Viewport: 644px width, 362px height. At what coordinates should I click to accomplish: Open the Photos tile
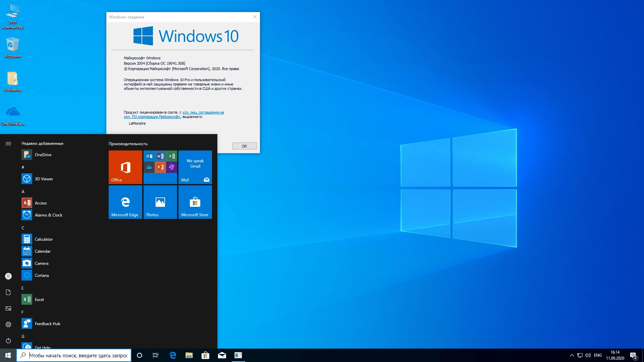[160, 202]
